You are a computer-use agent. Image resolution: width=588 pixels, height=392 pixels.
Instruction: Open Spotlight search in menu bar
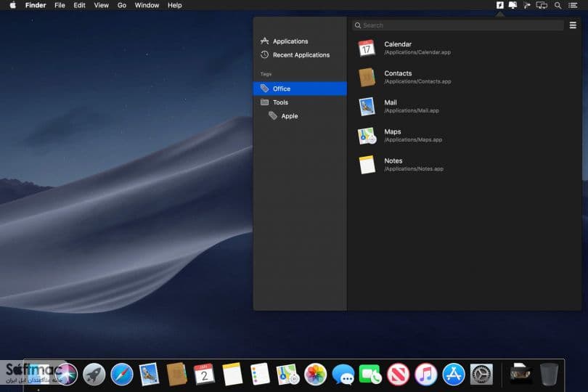558,5
